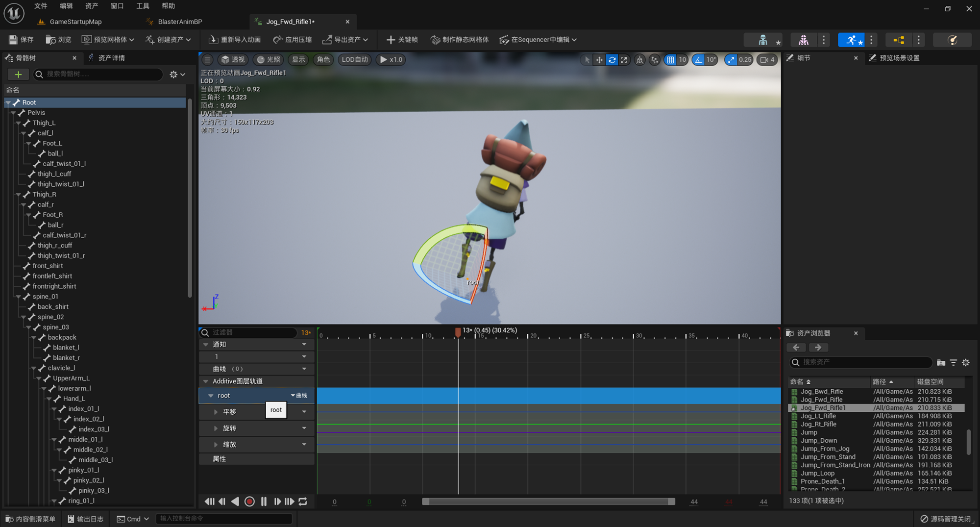Click the 保存 save button
The height and width of the screenshot is (527, 980).
coord(21,40)
